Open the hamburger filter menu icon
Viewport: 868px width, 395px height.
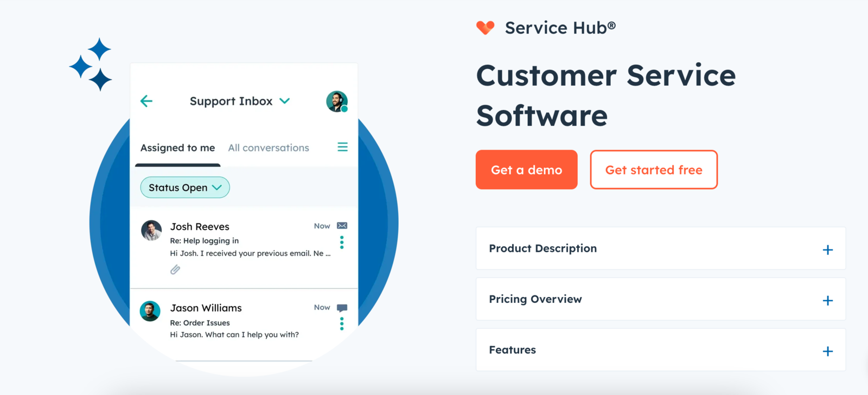click(x=342, y=147)
